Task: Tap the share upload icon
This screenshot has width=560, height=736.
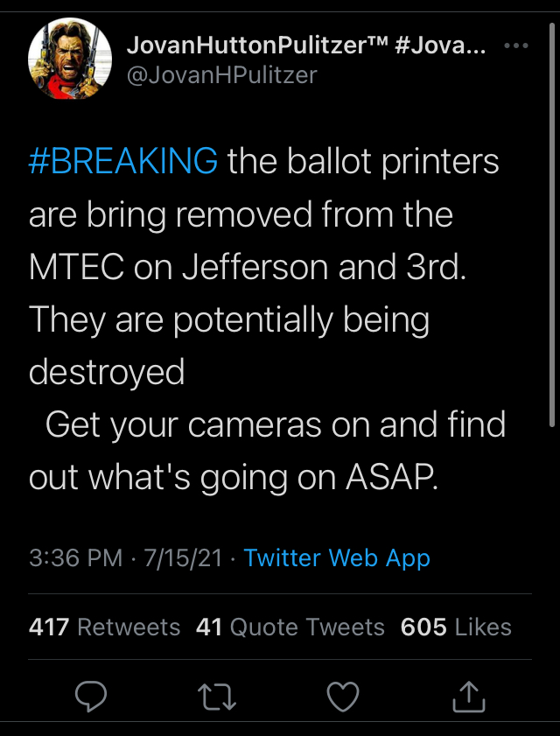Action: click(x=468, y=696)
